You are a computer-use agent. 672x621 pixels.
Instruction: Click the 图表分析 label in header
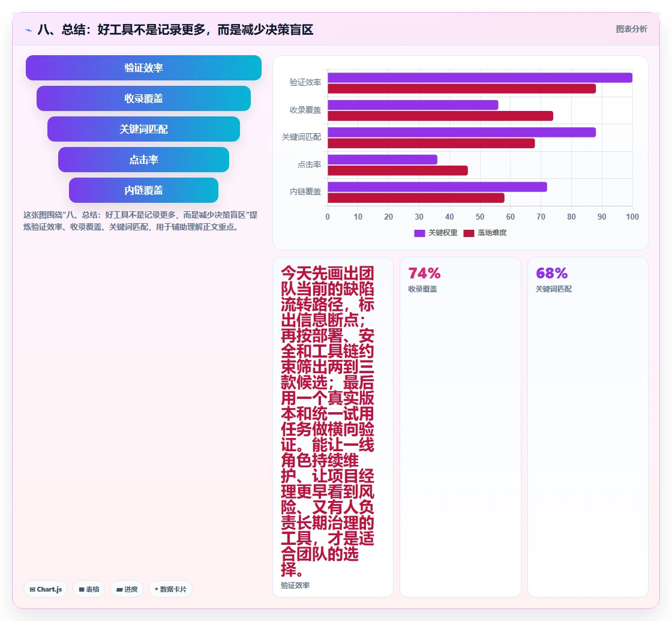[631, 29]
